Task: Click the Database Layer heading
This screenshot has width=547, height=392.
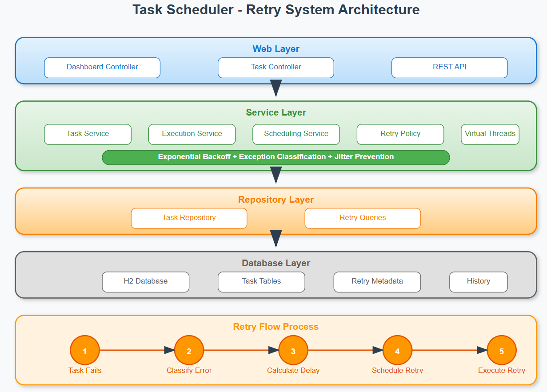Action: click(276, 263)
